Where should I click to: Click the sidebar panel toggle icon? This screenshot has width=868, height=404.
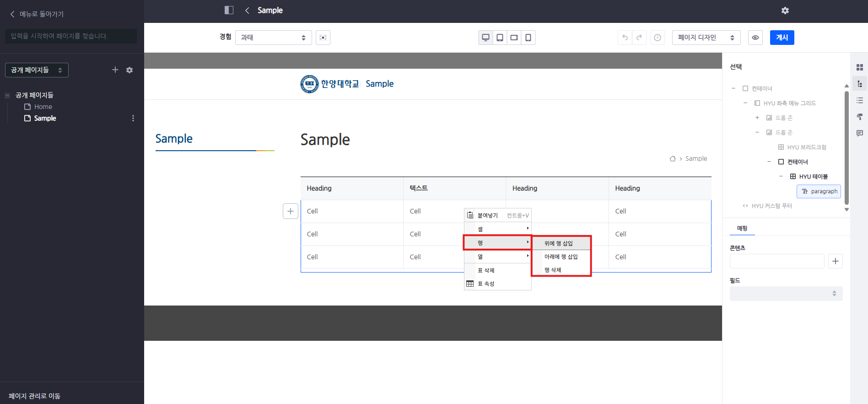[229, 10]
